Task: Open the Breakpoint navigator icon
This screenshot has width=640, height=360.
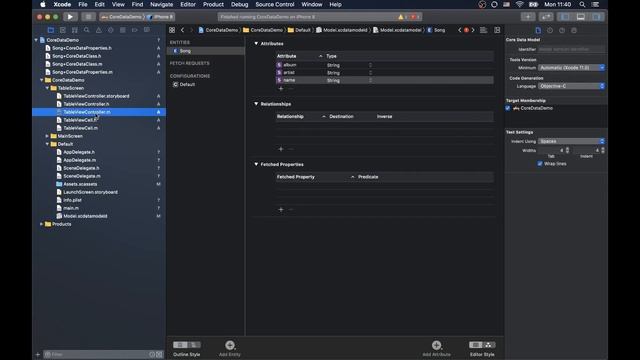Action: tap(135, 30)
